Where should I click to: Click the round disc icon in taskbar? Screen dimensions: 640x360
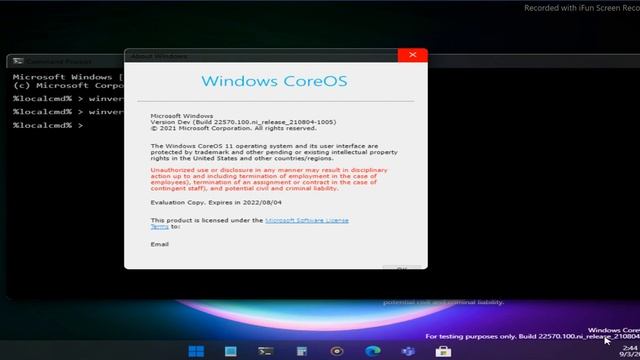click(x=337, y=351)
